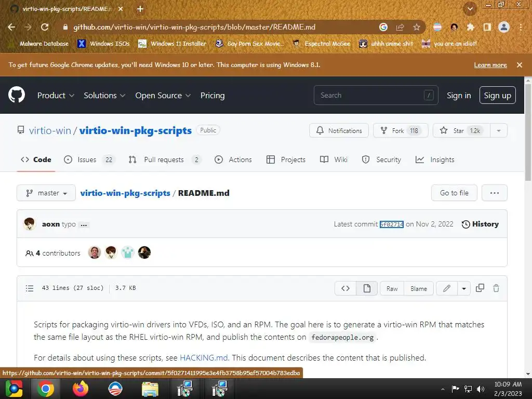Click the README table of contents list icon
The height and width of the screenshot is (399, 532).
click(x=30, y=288)
